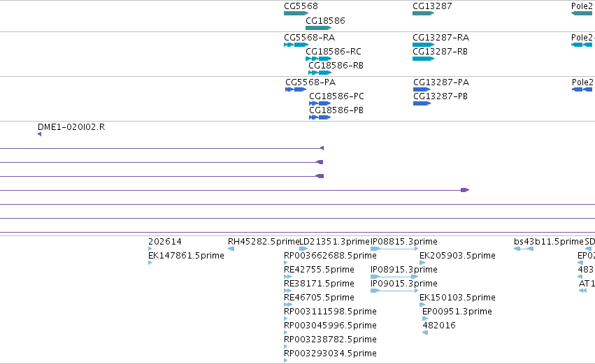Click the CG5568 gene label
Screen dimensions: 595x364
(x=301, y=6)
